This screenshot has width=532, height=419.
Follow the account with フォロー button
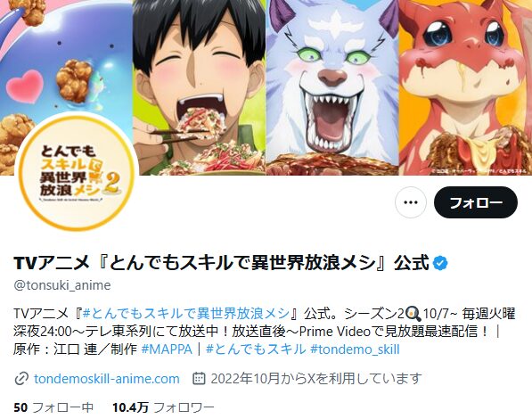pos(476,202)
